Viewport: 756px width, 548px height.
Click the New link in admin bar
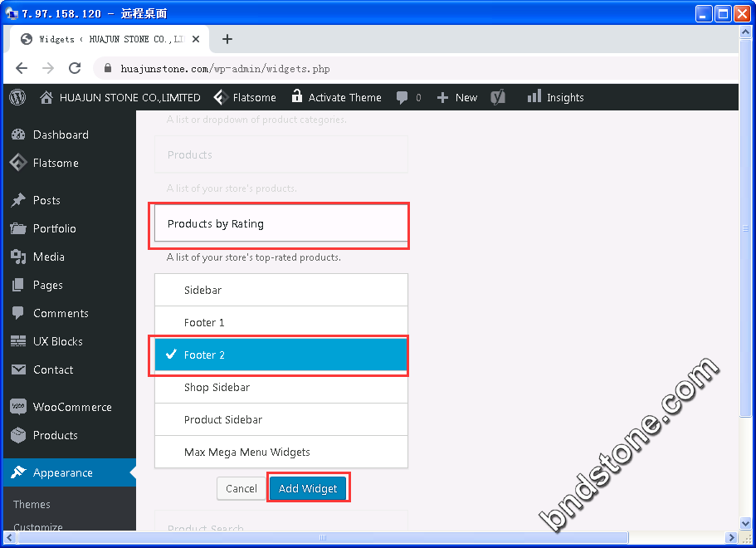click(466, 97)
